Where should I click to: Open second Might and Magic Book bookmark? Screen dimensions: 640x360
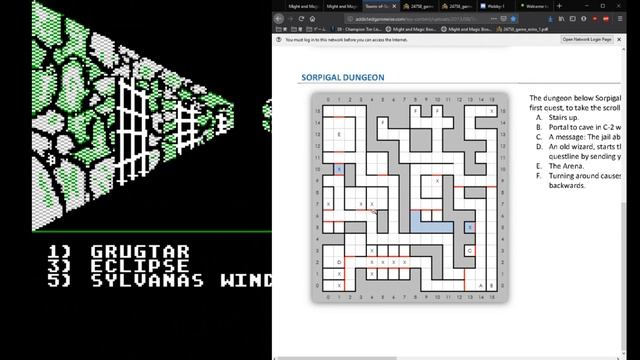click(x=466, y=29)
